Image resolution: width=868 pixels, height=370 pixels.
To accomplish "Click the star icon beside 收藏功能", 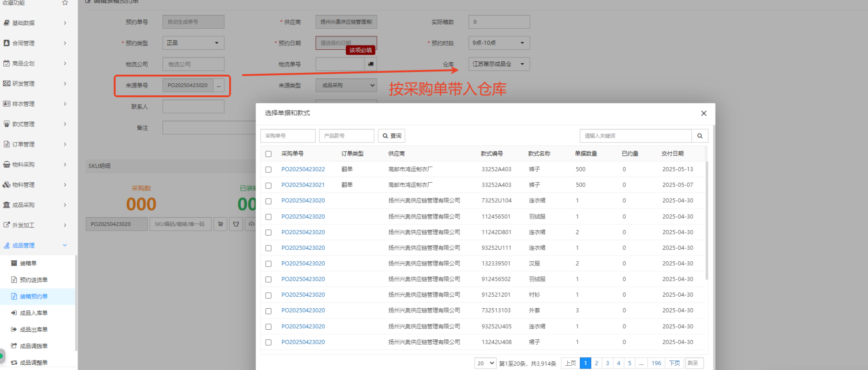I will [65, 3].
